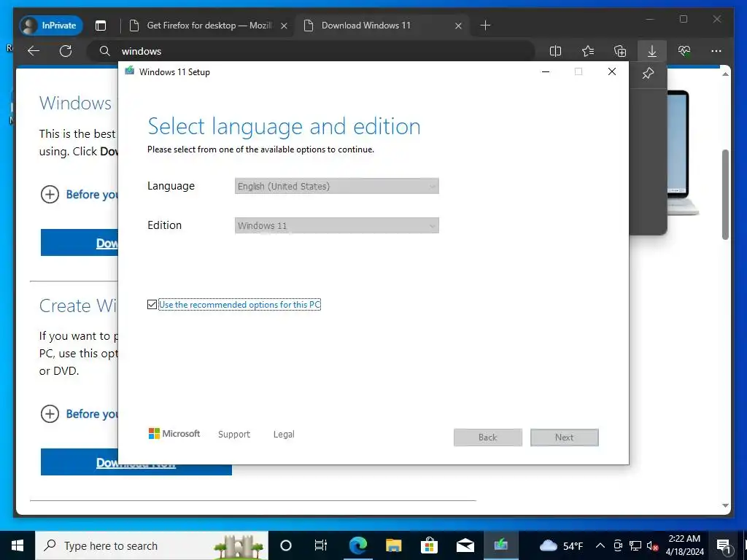747x560 pixels.
Task: Open Microsoft Edge from the taskbar
Action: (357, 545)
